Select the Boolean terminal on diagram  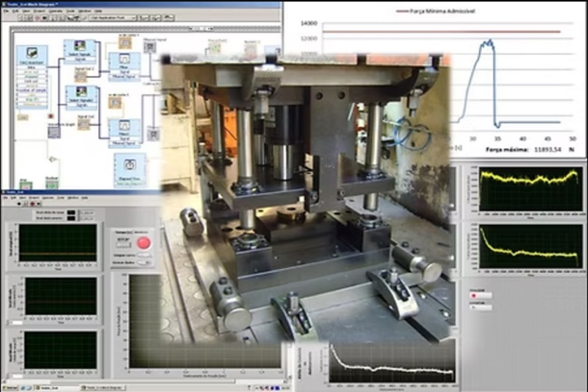coord(51,184)
